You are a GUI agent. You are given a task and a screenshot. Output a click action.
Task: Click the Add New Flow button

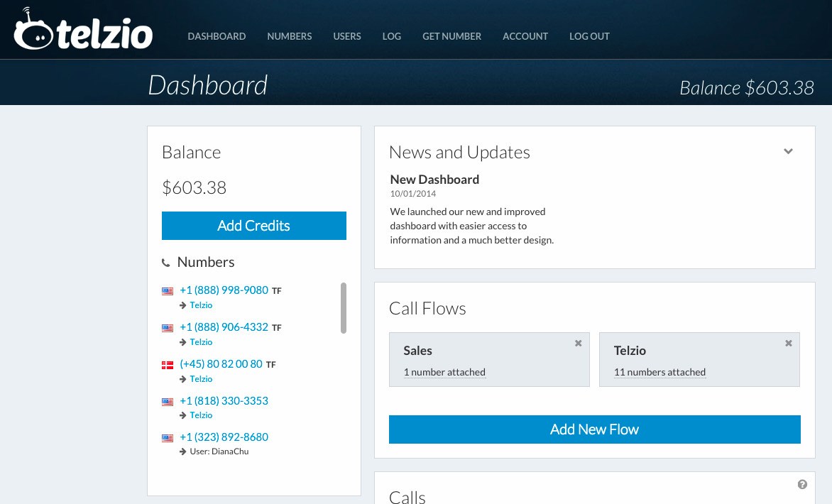tap(594, 429)
